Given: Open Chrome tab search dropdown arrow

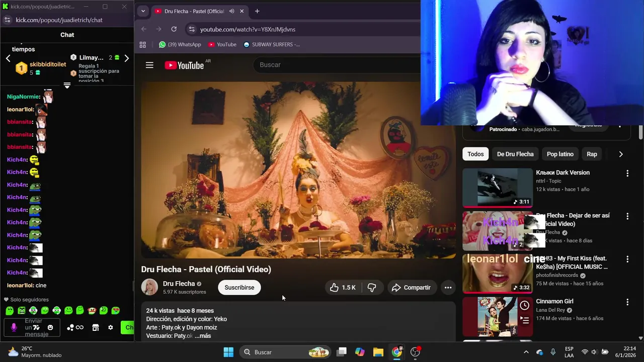Looking at the screenshot, I should tap(143, 11).
